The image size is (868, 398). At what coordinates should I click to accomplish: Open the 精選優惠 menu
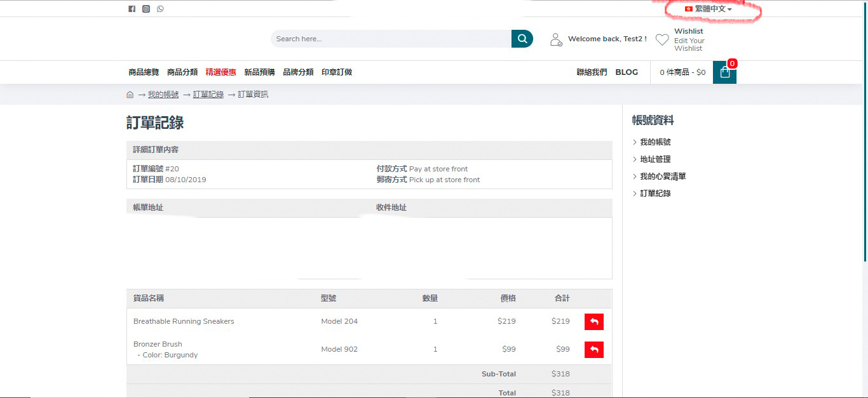[x=221, y=72]
